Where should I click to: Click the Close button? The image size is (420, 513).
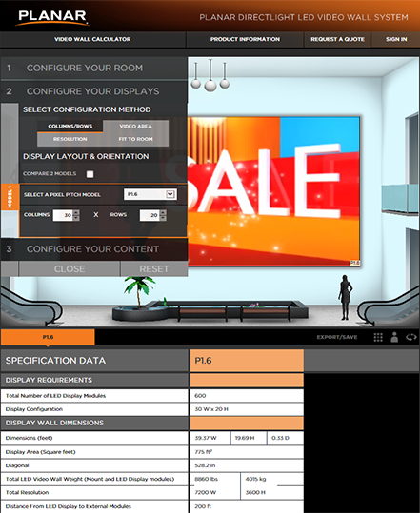[70, 269]
